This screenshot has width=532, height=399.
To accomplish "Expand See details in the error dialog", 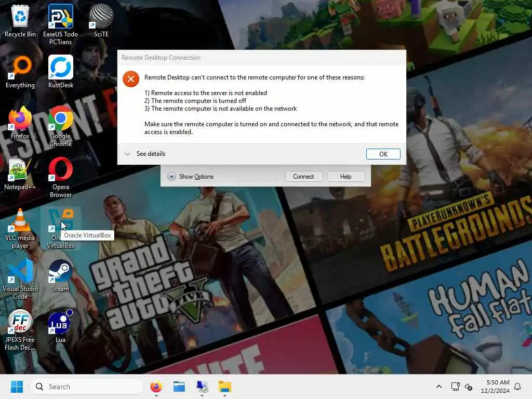I will tap(145, 154).
